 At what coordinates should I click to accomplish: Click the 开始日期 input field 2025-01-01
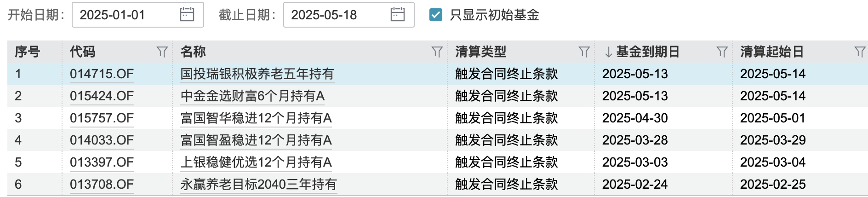tap(124, 15)
